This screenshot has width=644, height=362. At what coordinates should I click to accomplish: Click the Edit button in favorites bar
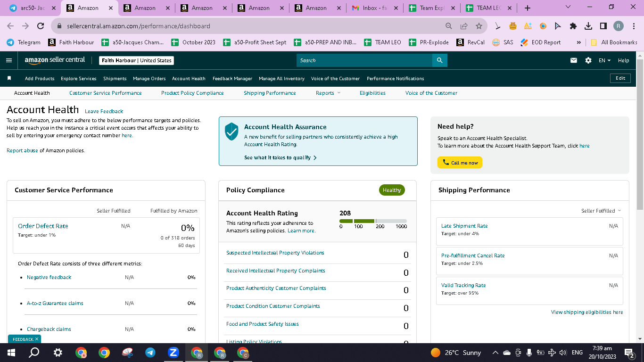[620, 78]
